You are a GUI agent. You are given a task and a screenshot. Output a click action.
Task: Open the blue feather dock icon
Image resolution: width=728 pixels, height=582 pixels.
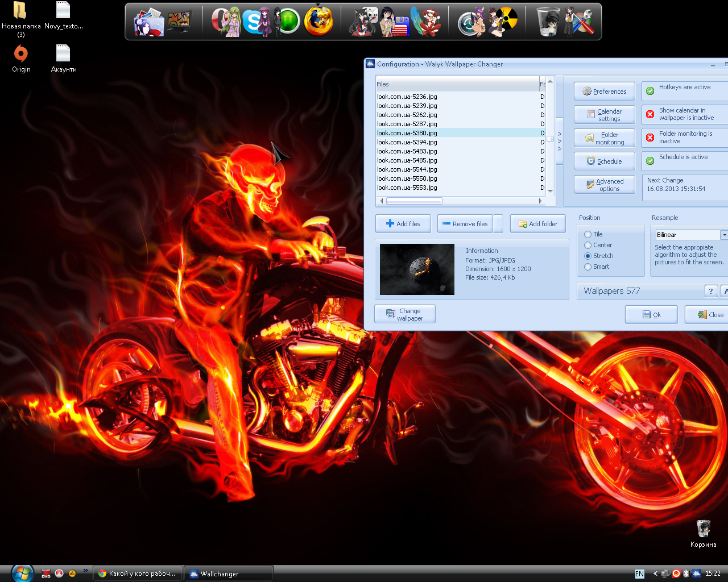click(427, 23)
